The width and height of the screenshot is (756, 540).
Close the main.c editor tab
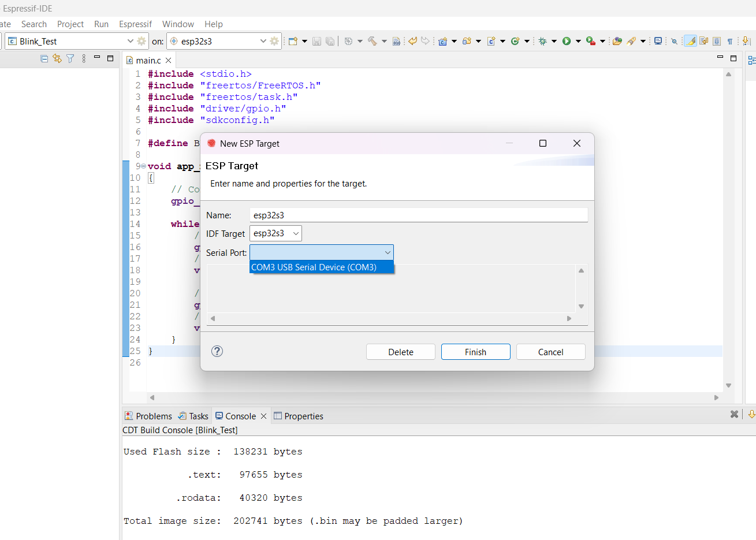169,60
